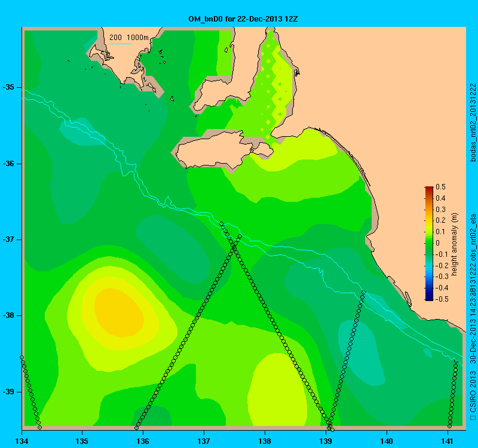
Task: Click the longitude label 134
Action: [x=22, y=441]
